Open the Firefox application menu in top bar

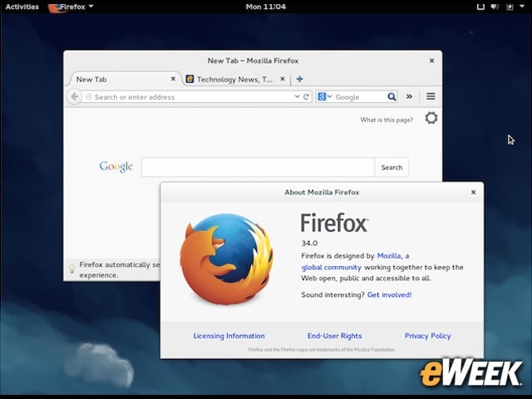click(71, 7)
